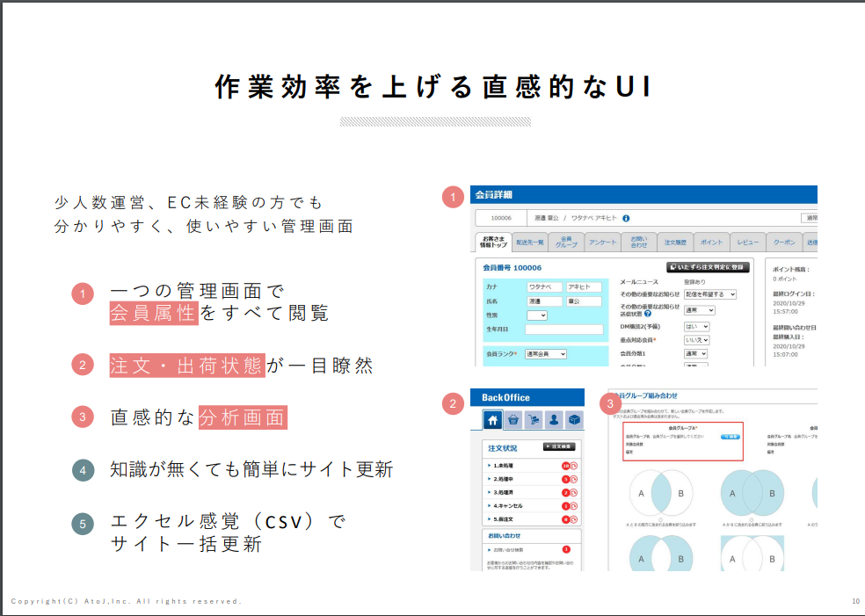865x616 pixels.
Task: Click the slide title 作業効率を上げる直感的なUI
Action: tap(434, 87)
